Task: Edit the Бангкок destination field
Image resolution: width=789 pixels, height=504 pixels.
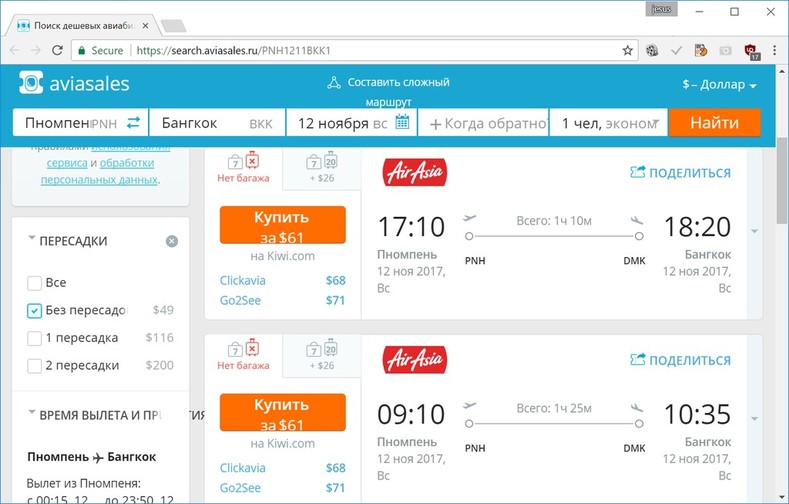Action: (217, 123)
